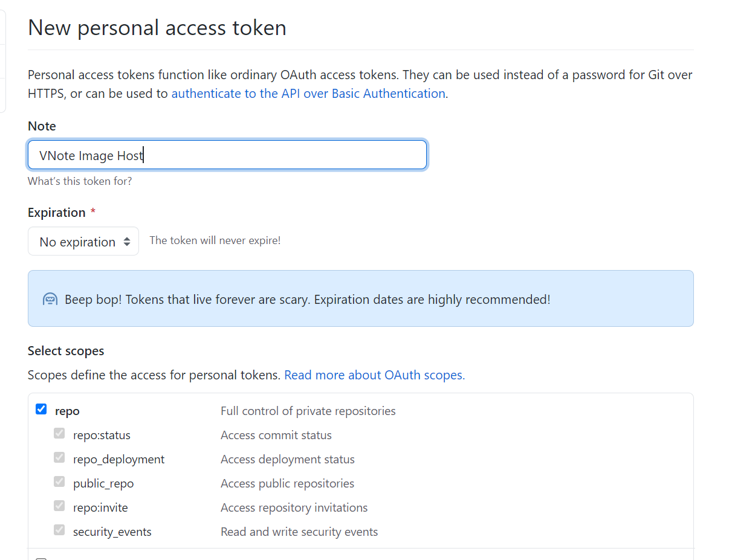Click the public_repo scope label
Viewport: 732px width, 560px height.
click(x=103, y=483)
